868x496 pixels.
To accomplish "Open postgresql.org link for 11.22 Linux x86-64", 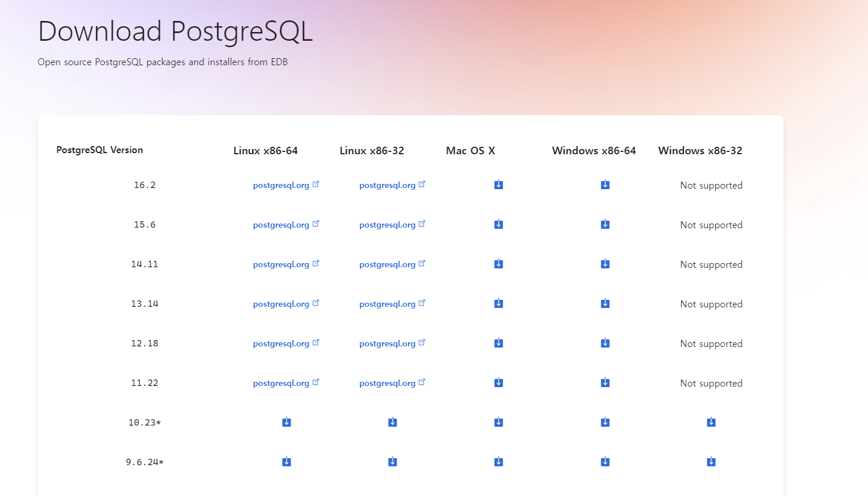I will tap(286, 383).
